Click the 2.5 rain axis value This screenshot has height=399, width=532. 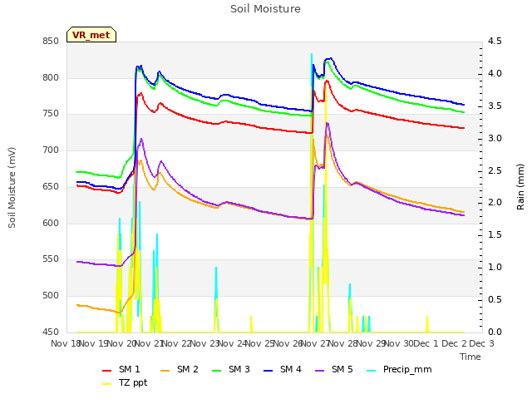[495, 170]
